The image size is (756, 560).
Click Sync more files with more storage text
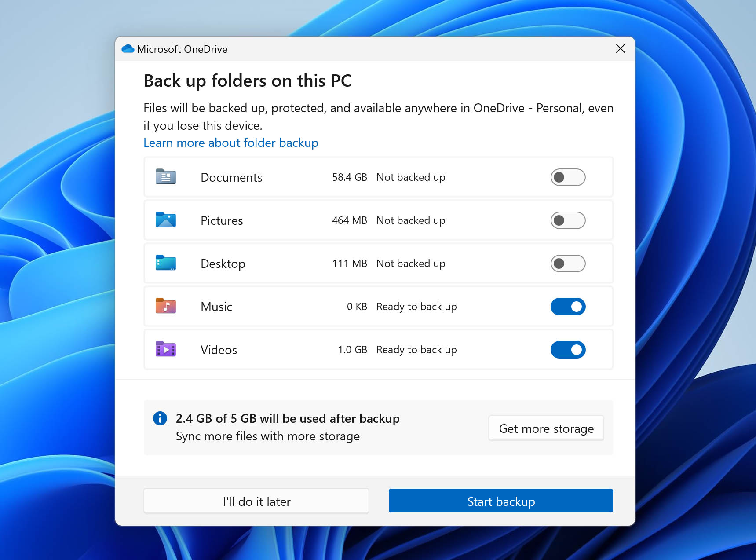[x=268, y=436]
